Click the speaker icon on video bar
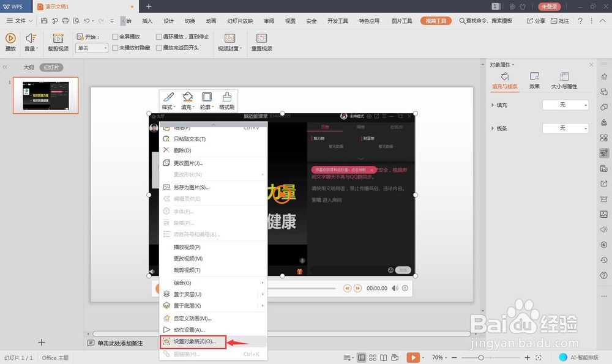 pyautogui.click(x=395, y=288)
